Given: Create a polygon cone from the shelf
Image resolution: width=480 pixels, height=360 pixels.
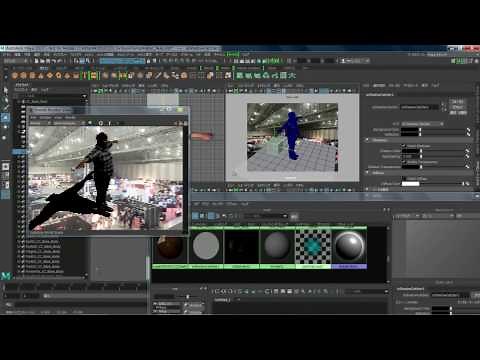Looking at the screenshot, I should pos(41,76).
